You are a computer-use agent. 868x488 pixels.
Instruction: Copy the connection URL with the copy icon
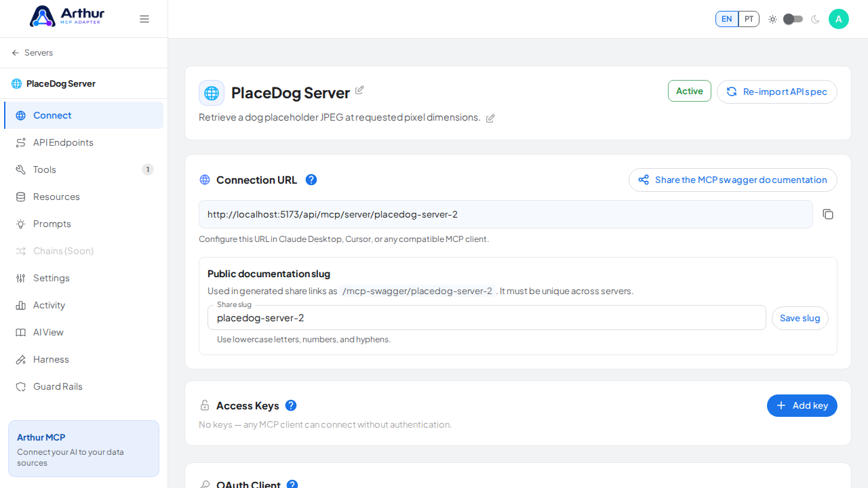click(828, 214)
